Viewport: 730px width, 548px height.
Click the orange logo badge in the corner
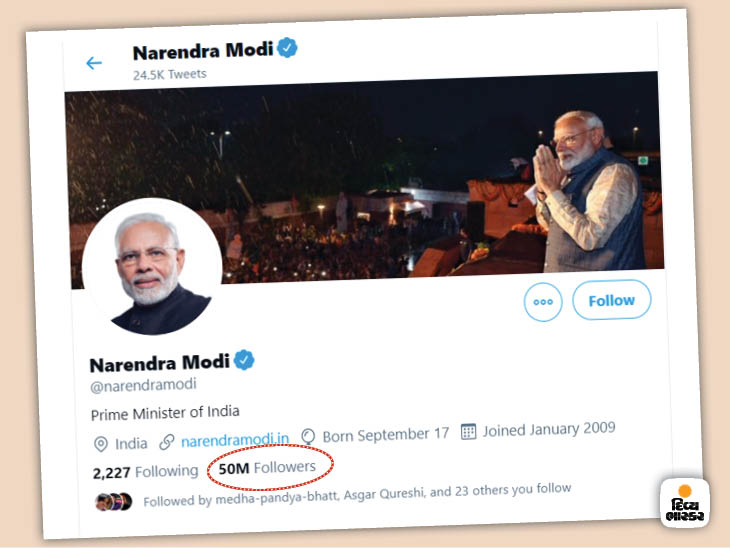(685, 503)
